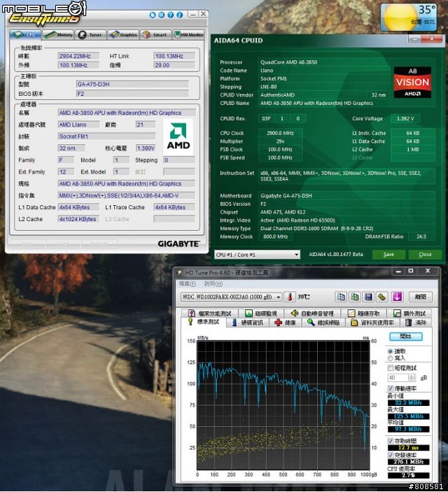Viewport: 448px width, 492px height.
Task: Toggle the 存取時間 checkbox
Action: (x=391, y=441)
